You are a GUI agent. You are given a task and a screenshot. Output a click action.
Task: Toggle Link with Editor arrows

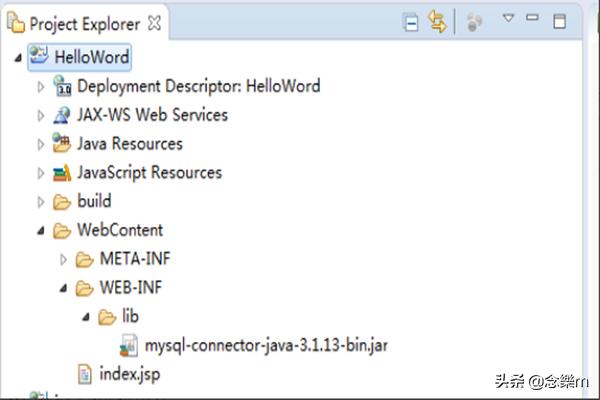pos(437,22)
